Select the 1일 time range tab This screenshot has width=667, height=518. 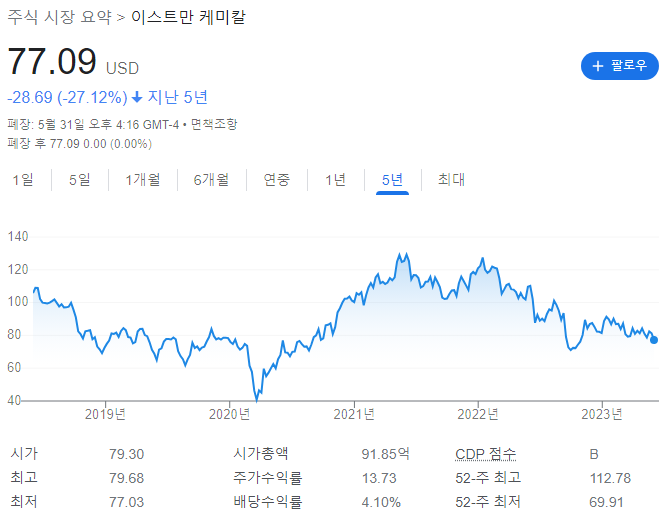coord(23,180)
